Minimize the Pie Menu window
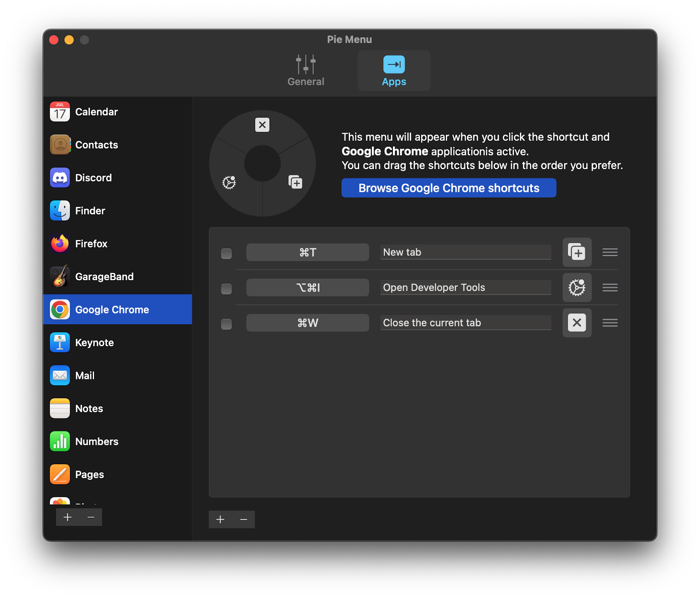This screenshot has height=598, width=700. (x=69, y=40)
